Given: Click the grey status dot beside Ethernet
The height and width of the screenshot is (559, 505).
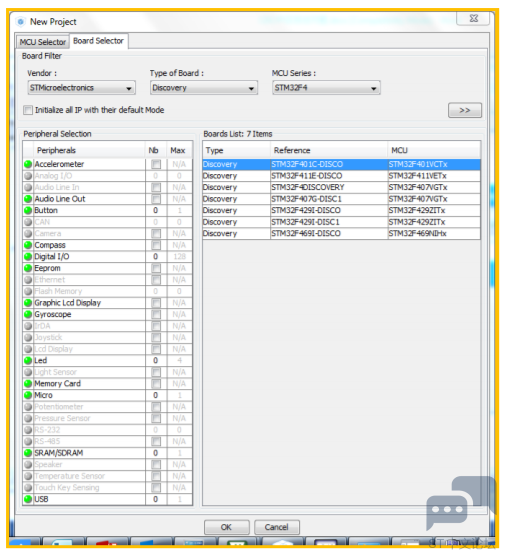Looking at the screenshot, I should [28, 280].
